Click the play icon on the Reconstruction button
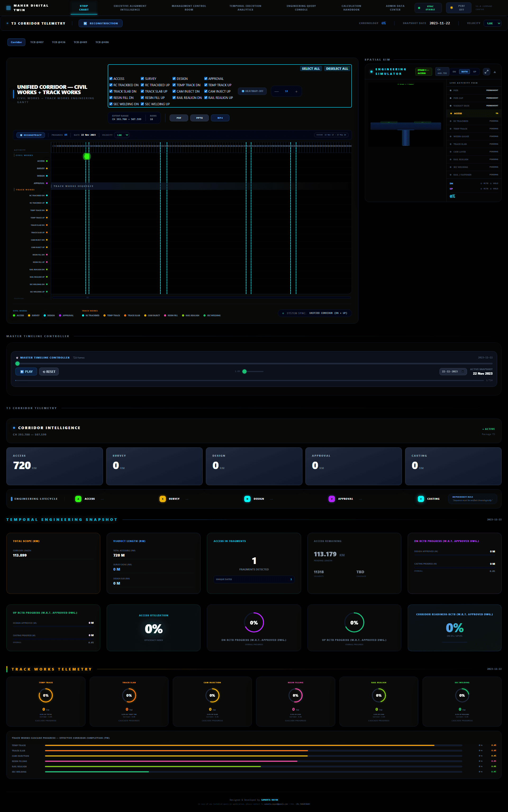This screenshot has width=508, height=812. pos(85,24)
